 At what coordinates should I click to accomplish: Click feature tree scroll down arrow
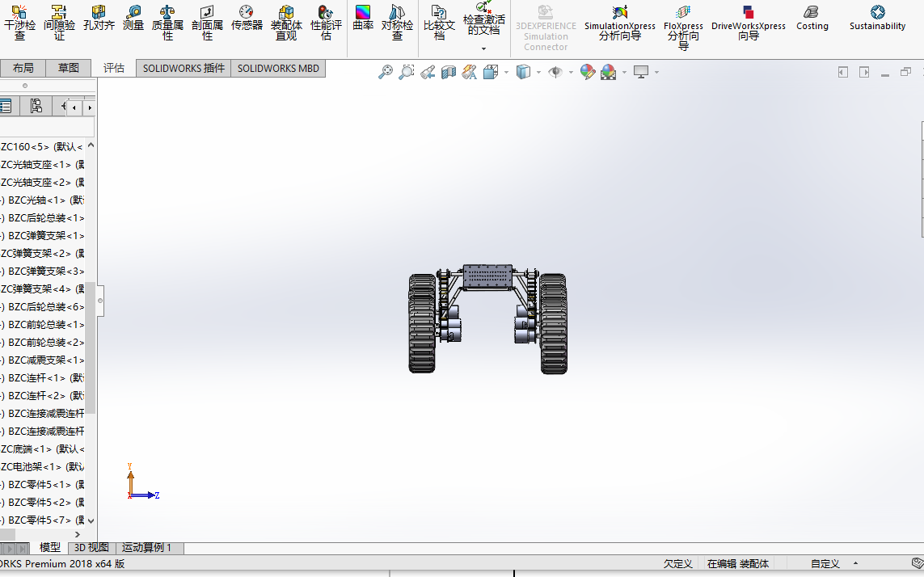(91, 520)
